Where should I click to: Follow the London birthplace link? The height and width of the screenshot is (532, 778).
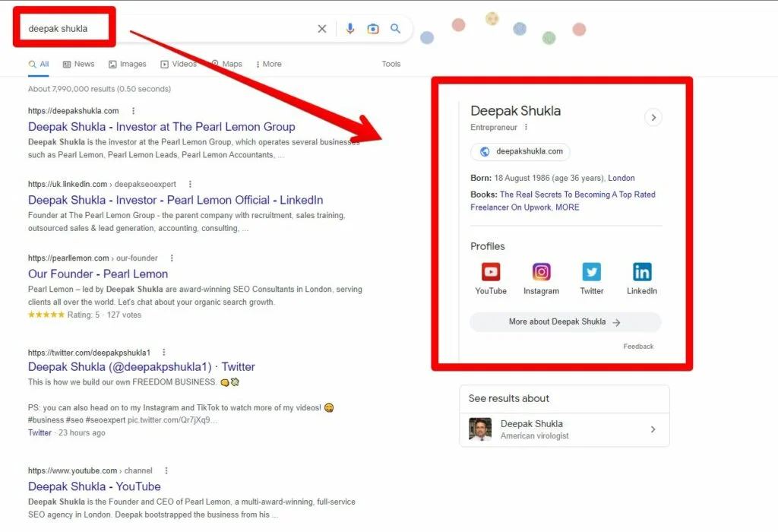click(621, 178)
